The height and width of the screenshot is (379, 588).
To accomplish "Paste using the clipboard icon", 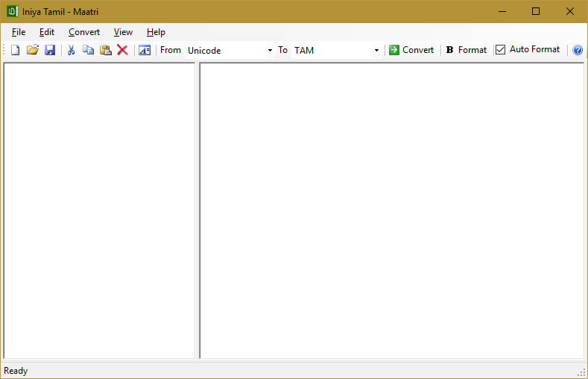I will pyautogui.click(x=106, y=50).
